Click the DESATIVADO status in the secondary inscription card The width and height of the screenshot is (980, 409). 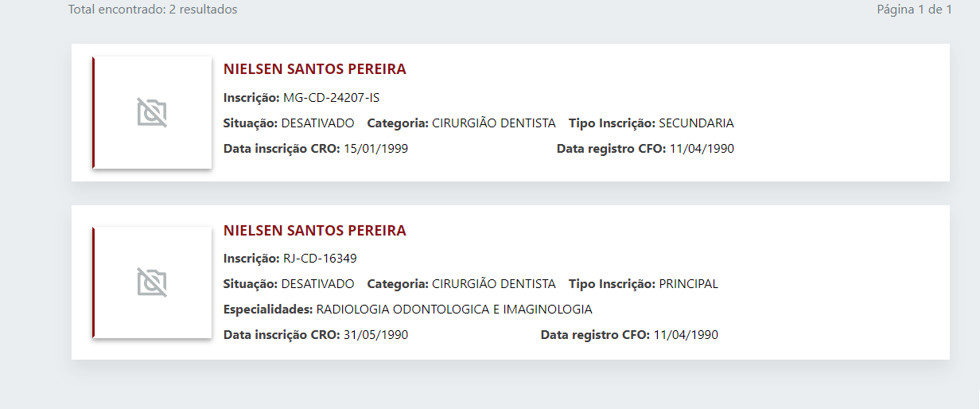pyautogui.click(x=317, y=123)
